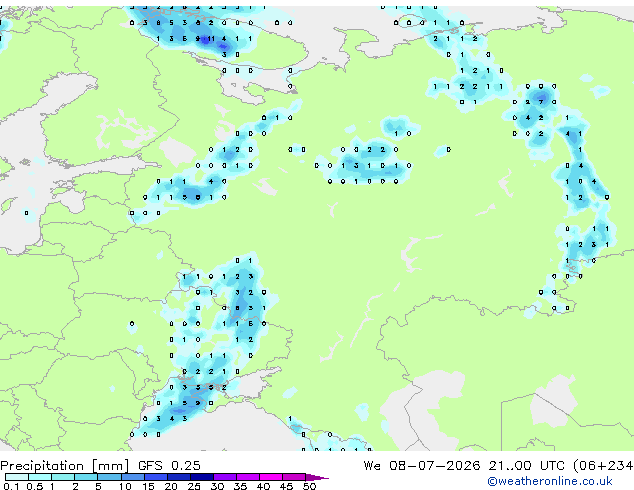Select the 2–5 mm legend color swatch
Viewport: 634px width, 490px height.
tap(86, 477)
